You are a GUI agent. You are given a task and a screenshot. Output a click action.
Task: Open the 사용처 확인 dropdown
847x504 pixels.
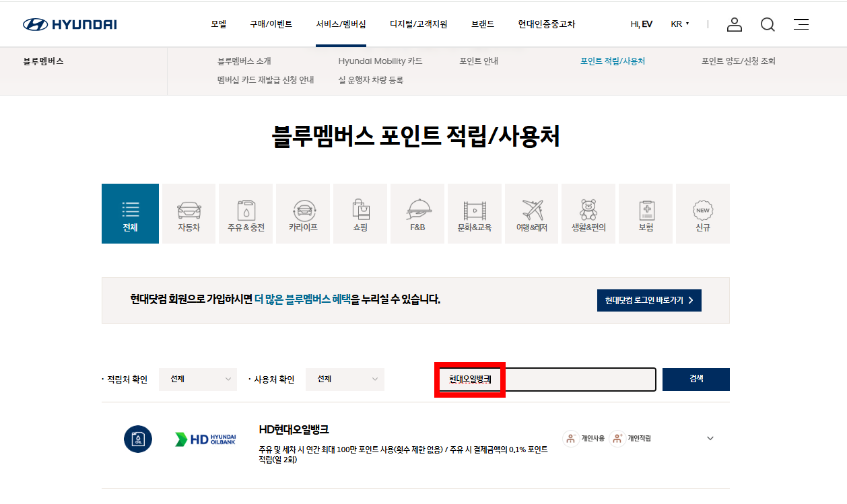345,380
